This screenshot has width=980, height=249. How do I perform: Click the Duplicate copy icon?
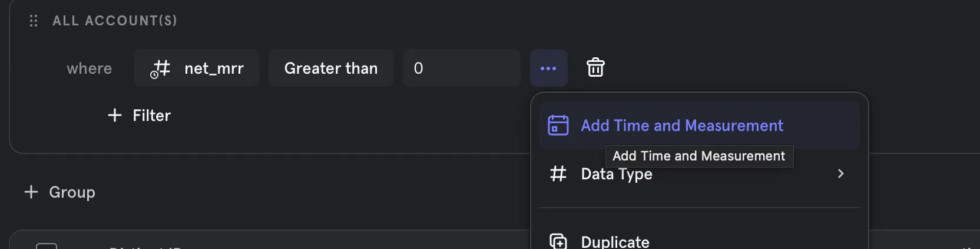click(x=558, y=241)
